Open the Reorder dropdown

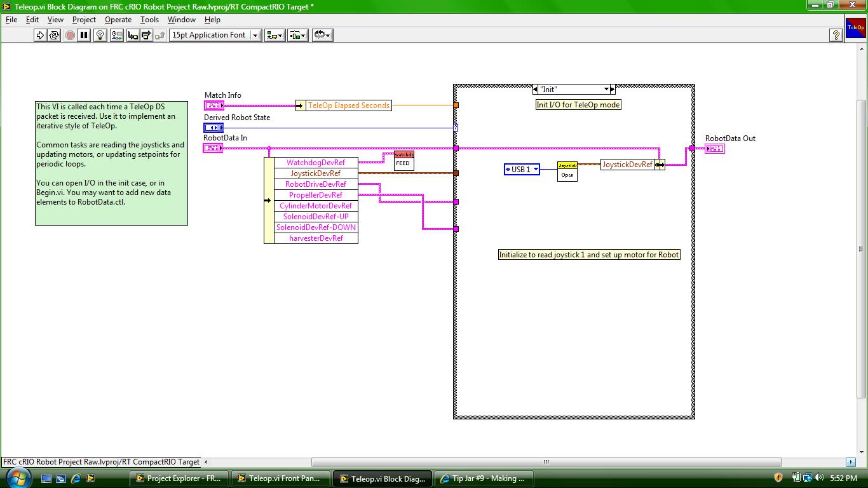322,36
